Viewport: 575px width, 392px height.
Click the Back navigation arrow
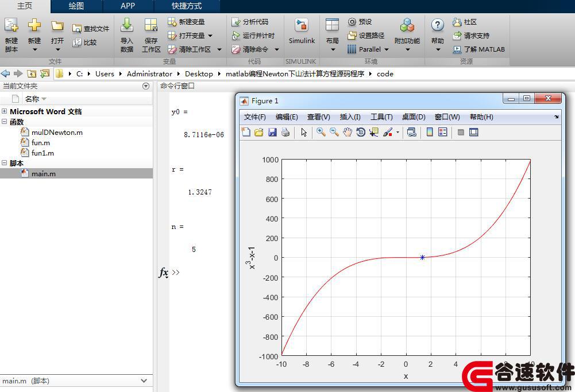pos(6,73)
